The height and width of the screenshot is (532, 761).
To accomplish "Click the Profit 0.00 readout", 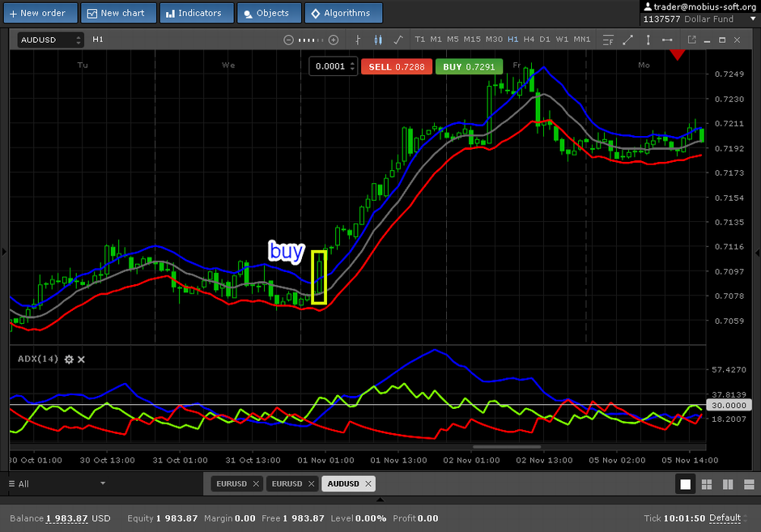I will [x=415, y=518].
